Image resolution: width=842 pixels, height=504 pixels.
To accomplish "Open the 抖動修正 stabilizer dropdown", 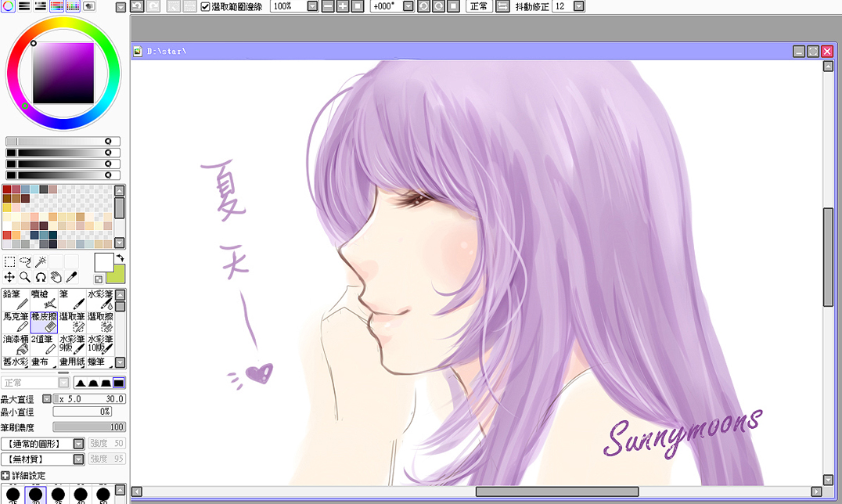I will click(579, 6).
